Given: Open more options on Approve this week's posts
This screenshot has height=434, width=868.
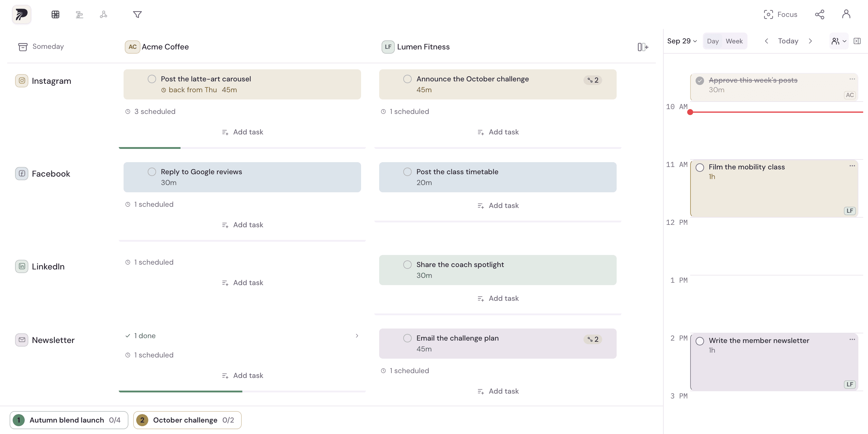Looking at the screenshot, I should pyautogui.click(x=852, y=79).
